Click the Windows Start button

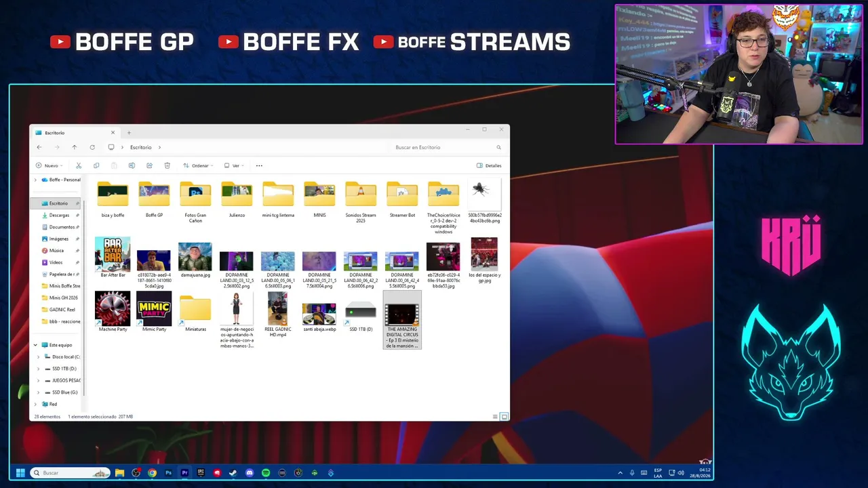click(x=20, y=473)
